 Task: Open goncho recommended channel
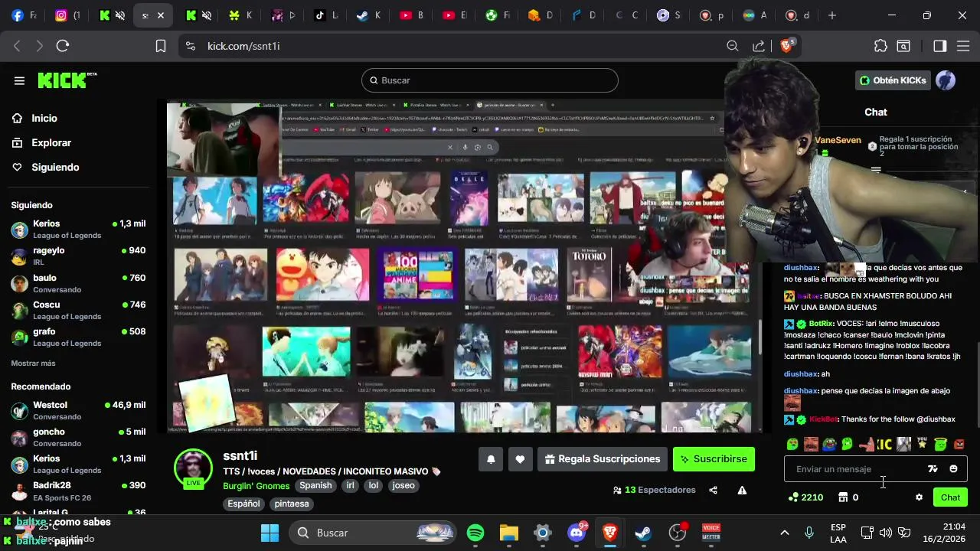click(78, 437)
